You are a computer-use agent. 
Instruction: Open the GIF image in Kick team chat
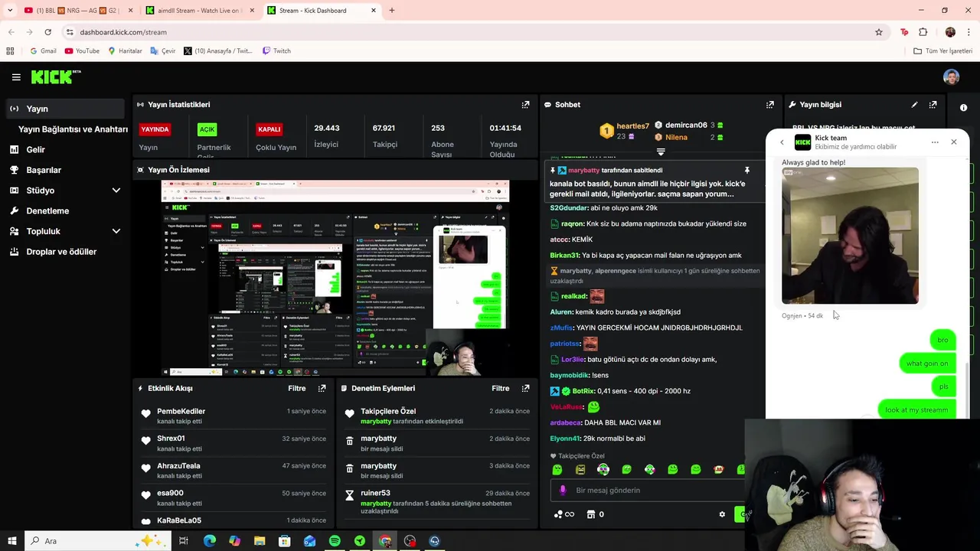tap(850, 236)
